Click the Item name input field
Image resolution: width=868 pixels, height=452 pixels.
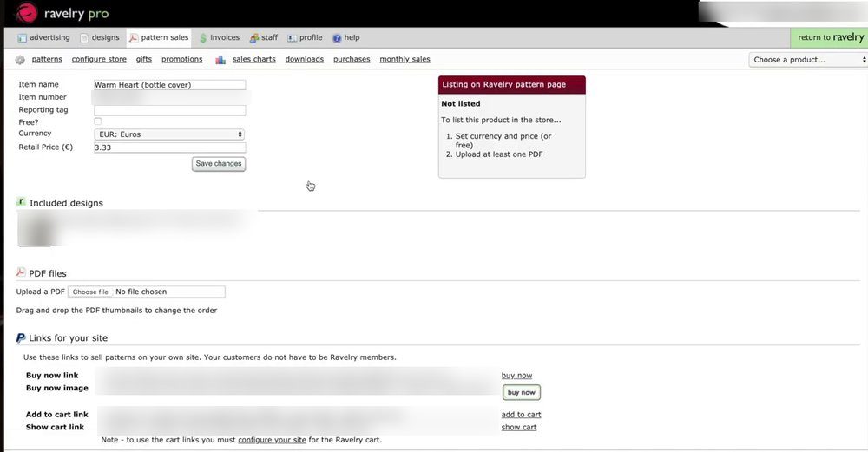pos(169,85)
